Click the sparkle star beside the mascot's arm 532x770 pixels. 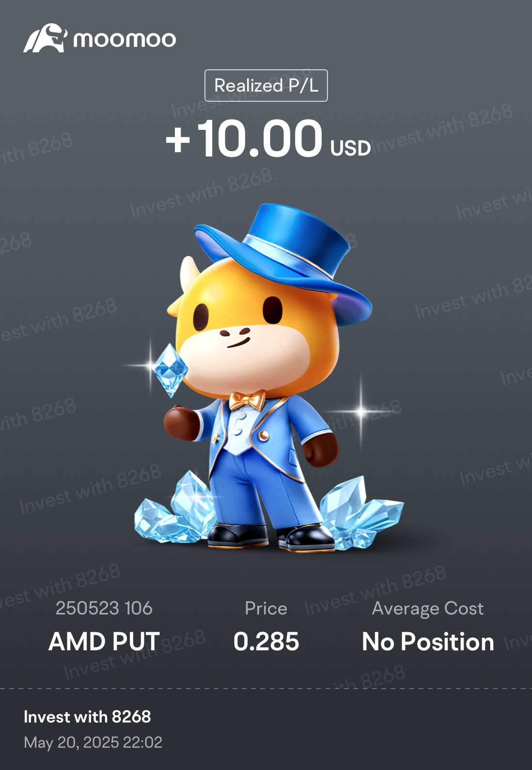(x=360, y=412)
